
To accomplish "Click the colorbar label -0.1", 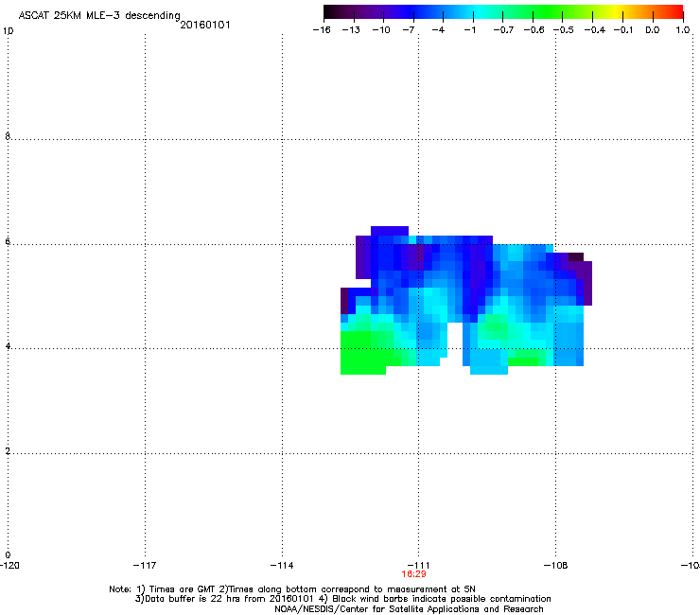I will [623, 30].
